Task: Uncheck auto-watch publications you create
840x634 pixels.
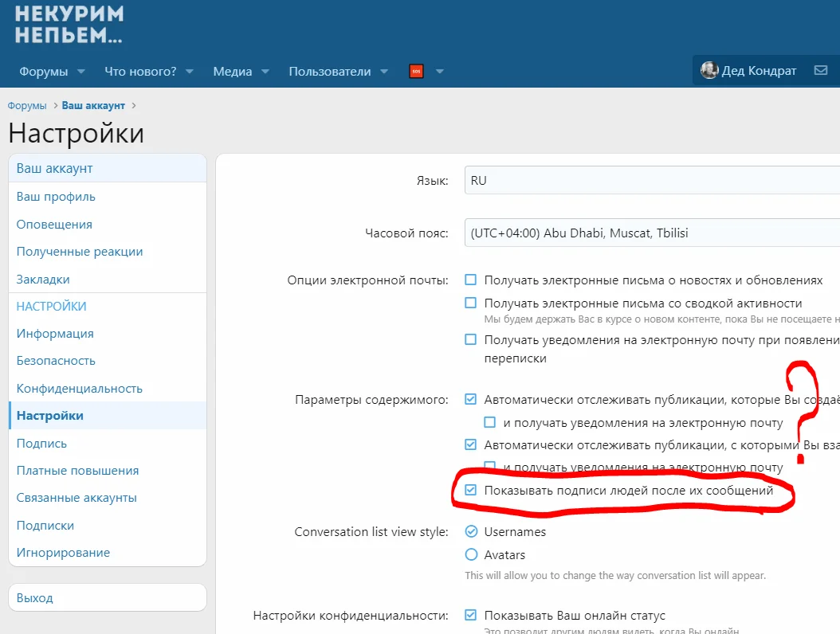Action: tap(470, 399)
